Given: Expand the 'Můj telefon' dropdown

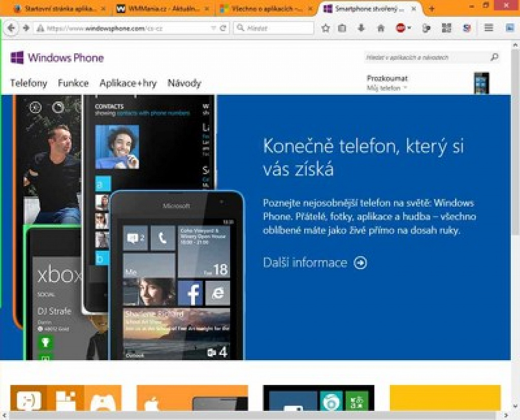Looking at the screenshot, I should tap(386, 88).
